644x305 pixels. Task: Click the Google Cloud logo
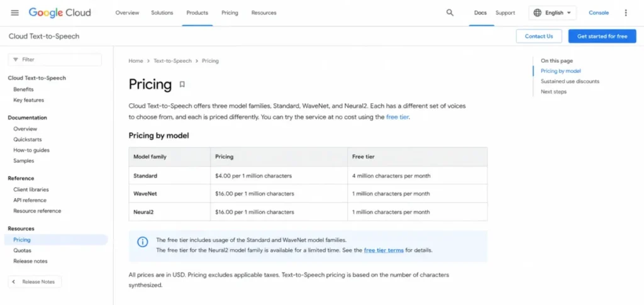click(x=60, y=13)
